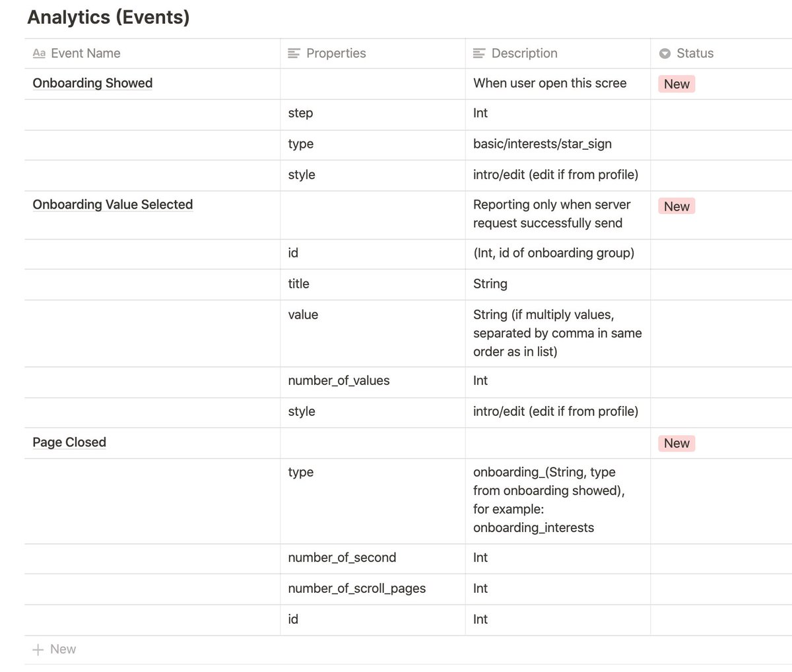Click the Analytics (Events) database title
Screen dimensions: 792x672
click(x=108, y=17)
